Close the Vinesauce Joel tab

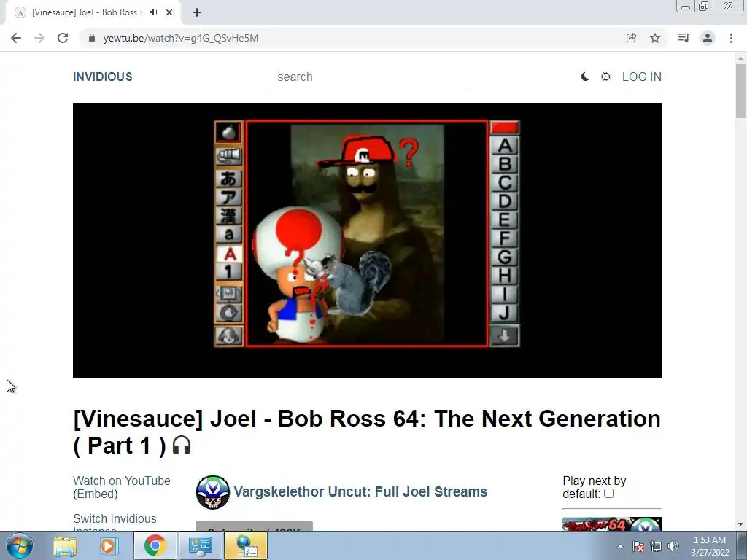169,12
